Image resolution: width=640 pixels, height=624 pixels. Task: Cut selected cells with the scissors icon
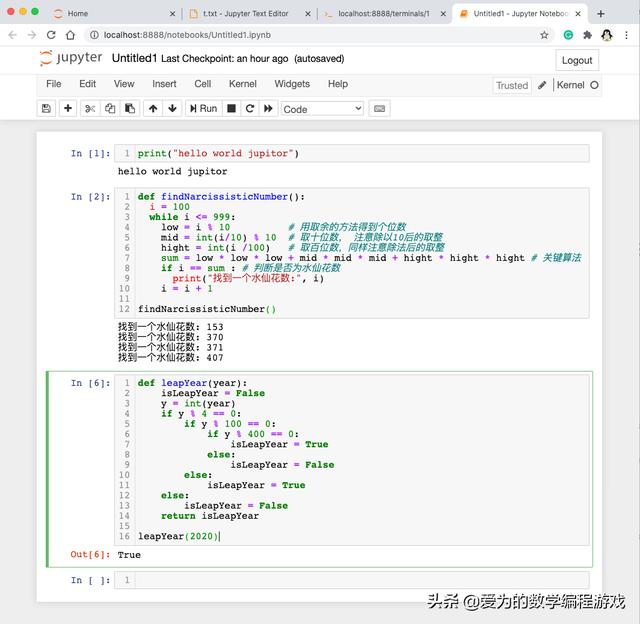click(90, 109)
